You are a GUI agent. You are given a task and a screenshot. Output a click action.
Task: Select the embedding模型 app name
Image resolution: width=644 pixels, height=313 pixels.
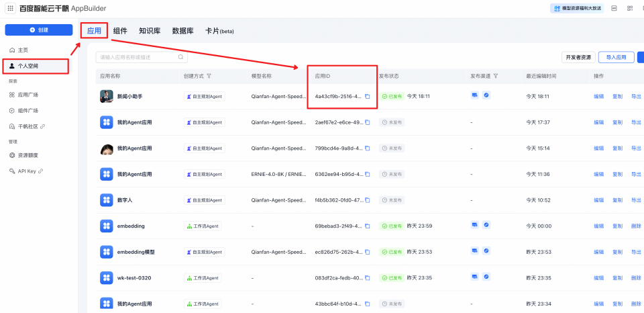[136, 252]
